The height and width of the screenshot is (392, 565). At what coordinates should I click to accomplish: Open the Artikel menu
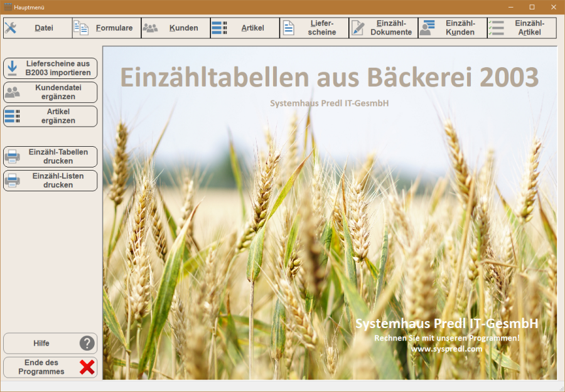(245, 28)
